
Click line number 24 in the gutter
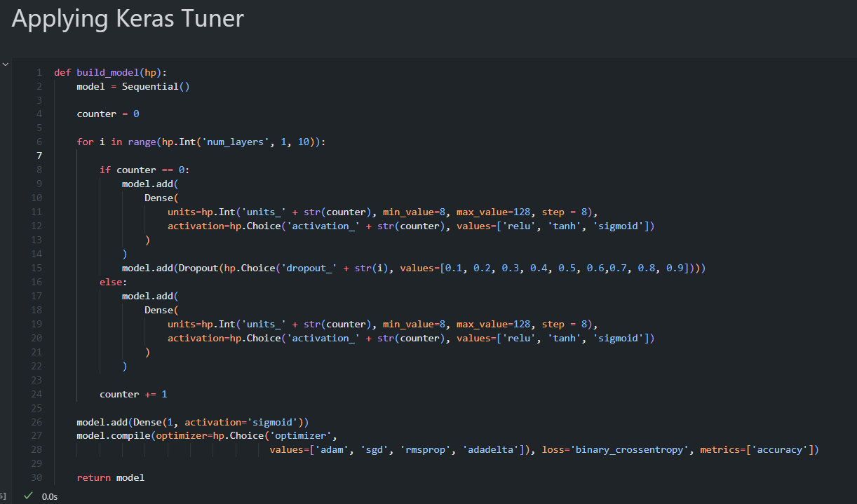[x=36, y=394]
